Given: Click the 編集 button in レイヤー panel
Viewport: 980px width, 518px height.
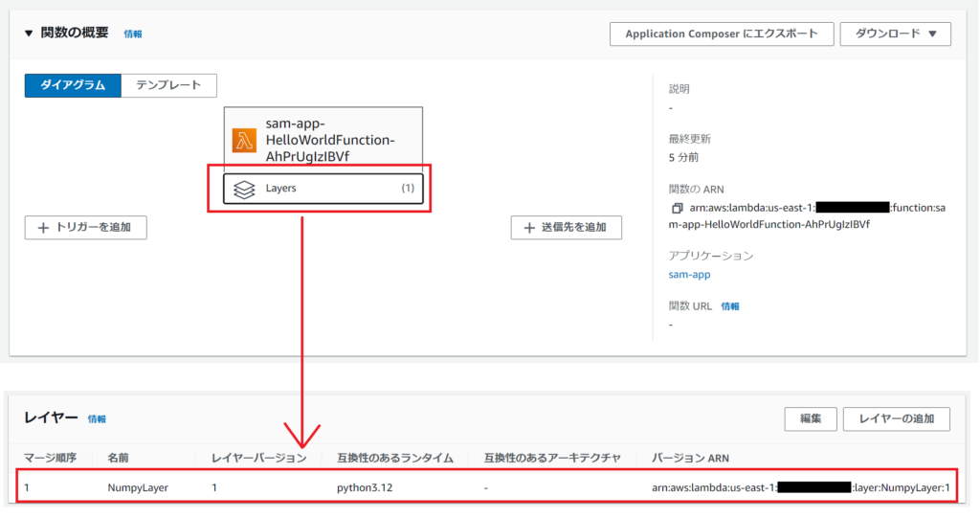Looking at the screenshot, I should pos(811,418).
